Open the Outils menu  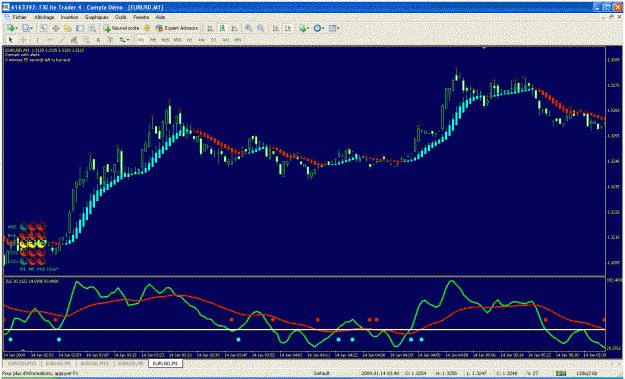(121, 17)
